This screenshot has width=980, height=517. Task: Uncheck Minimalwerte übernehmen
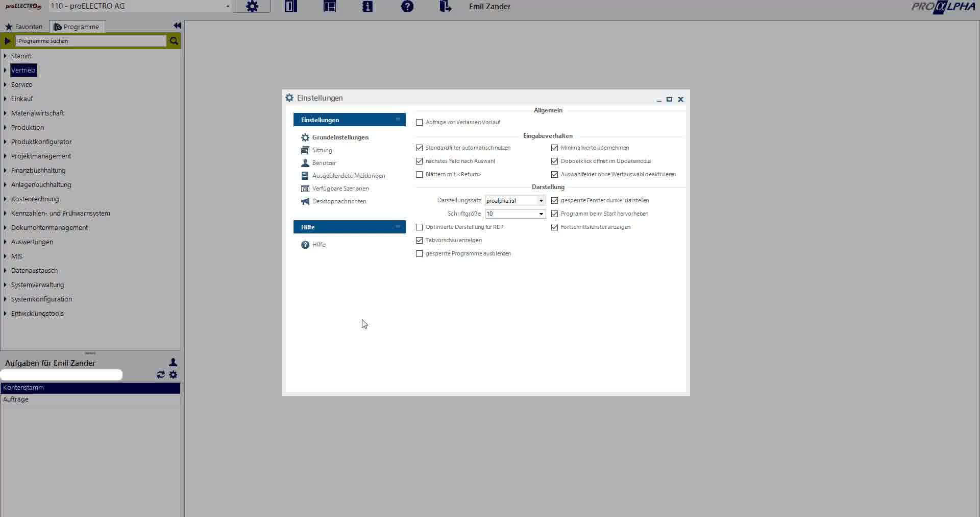click(555, 148)
